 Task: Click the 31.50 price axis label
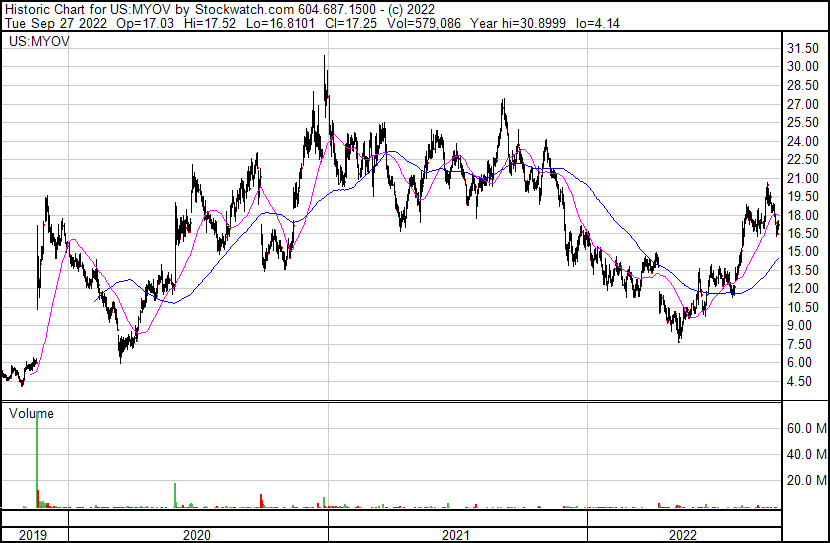804,48
